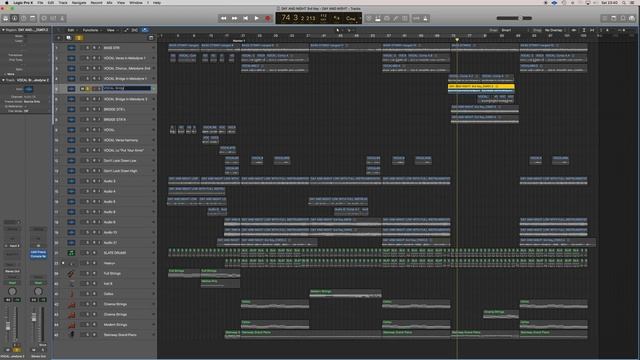Image resolution: width=640 pixels, height=360 pixels.
Task: Click the playhead marker in the ruler
Action: pos(457,40)
